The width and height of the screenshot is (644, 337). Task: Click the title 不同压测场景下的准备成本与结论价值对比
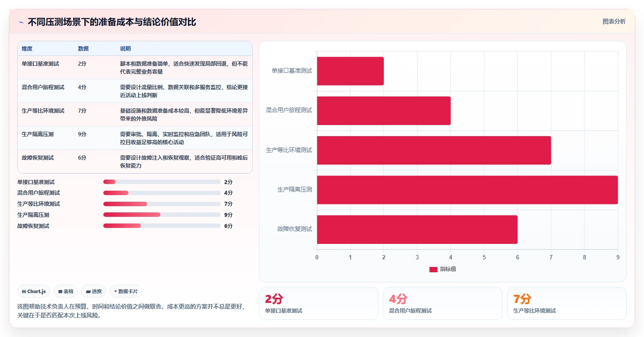tap(112, 22)
